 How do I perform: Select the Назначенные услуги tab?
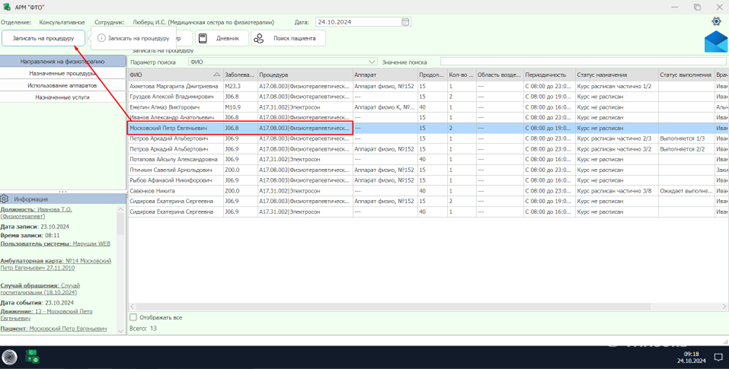[63, 98]
